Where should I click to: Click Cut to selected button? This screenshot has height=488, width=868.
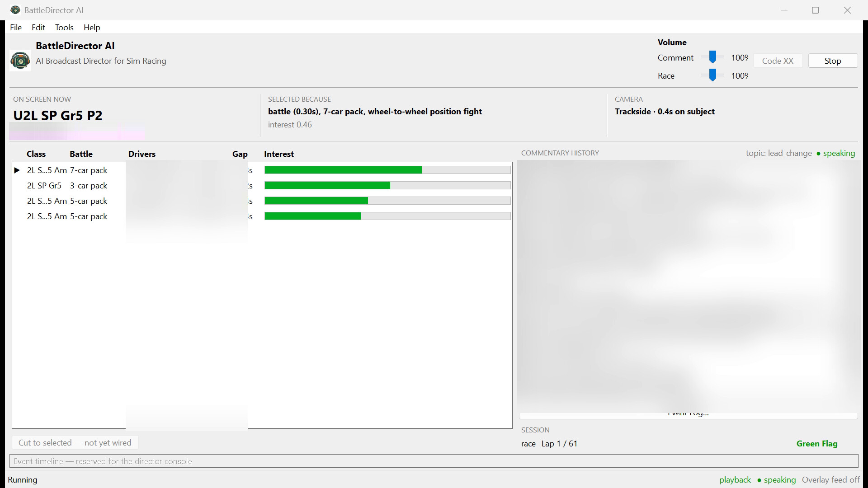(x=75, y=443)
